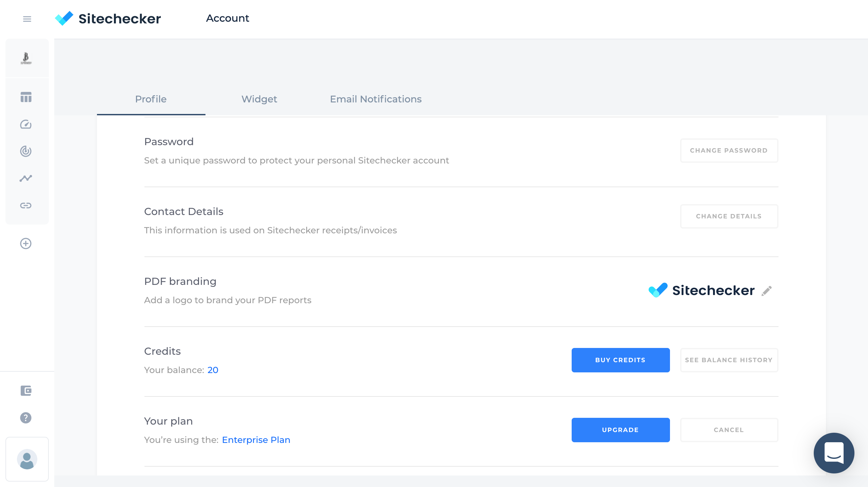Screen dimensions: 868x487
Task: Select the analytics chart icon in sidebar
Action: click(26, 178)
